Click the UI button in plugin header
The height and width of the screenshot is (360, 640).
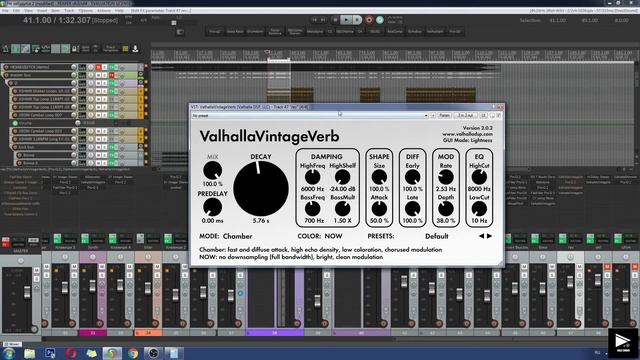[483, 116]
